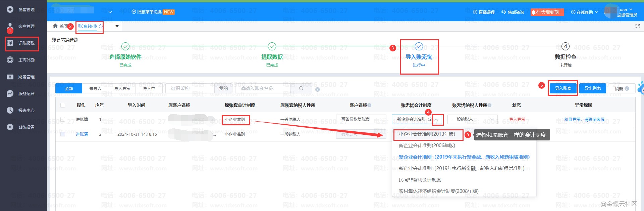Image resolution: width=644 pixels, height=211 pixels.
Task: Click the 记账报税 sidebar icon
Action: pyautogui.click(x=10, y=43)
